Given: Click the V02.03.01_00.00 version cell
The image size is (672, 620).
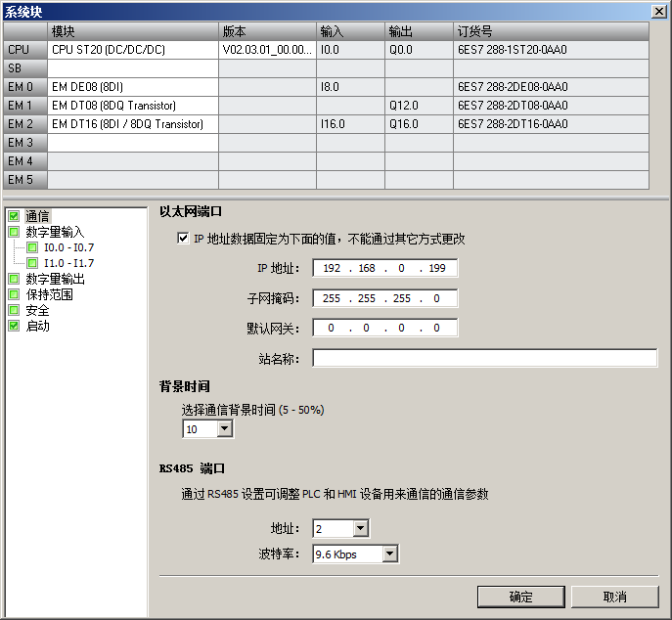Looking at the screenshot, I should pos(267,50).
